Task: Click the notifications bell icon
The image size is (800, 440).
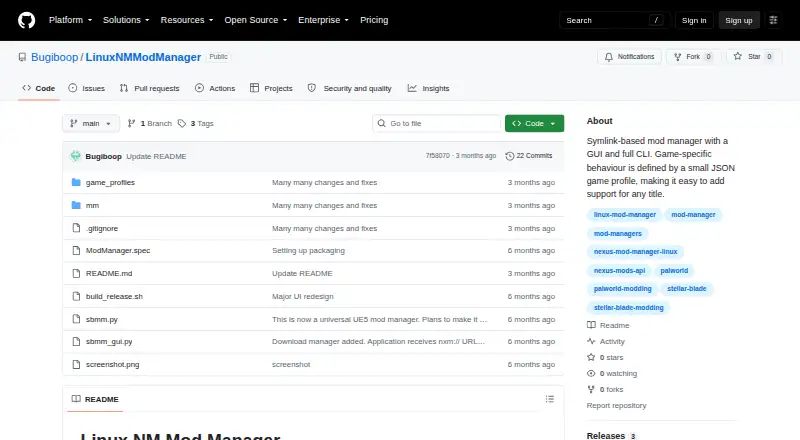Action: coord(609,57)
